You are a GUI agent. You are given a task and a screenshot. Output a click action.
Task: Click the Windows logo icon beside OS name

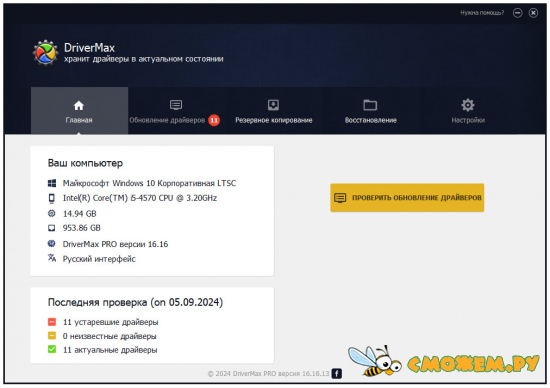pos(52,183)
